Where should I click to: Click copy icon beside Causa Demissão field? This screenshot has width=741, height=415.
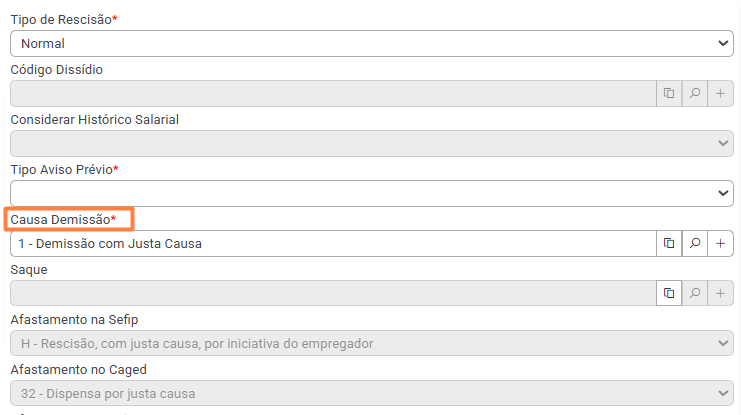tap(669, 243)
